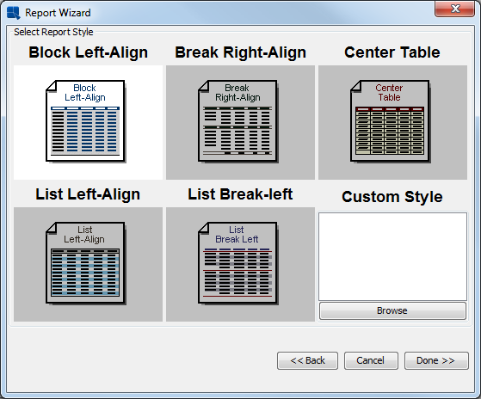Viewport: 481px width, 399px height.
Task: Close the Report Wizard window
Action: [x=455, y=9]
